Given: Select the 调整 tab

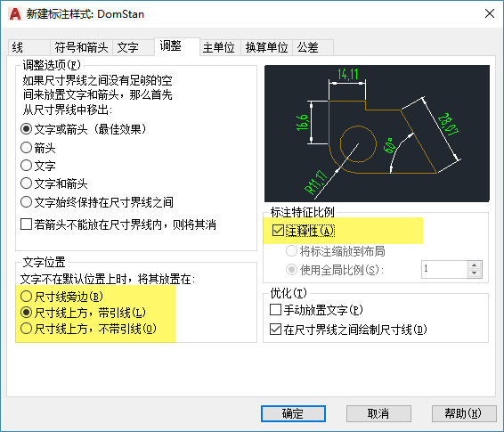Looking at the screenshot, I should click(177, 46).
